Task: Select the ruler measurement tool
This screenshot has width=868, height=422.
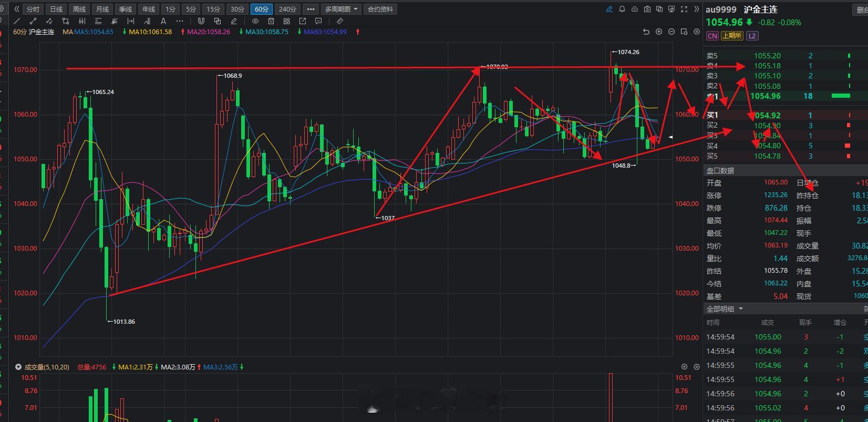Action: [340, 21]
